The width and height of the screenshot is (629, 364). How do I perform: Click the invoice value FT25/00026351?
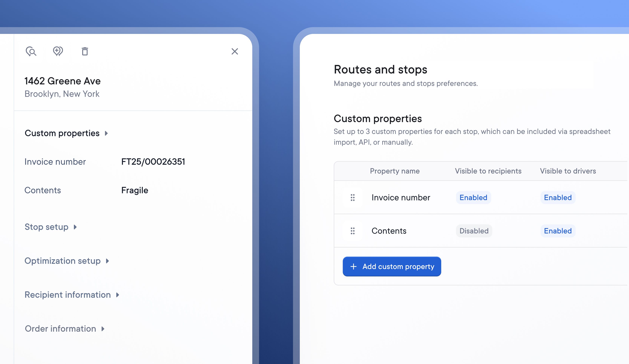click(x=153, y=162)
